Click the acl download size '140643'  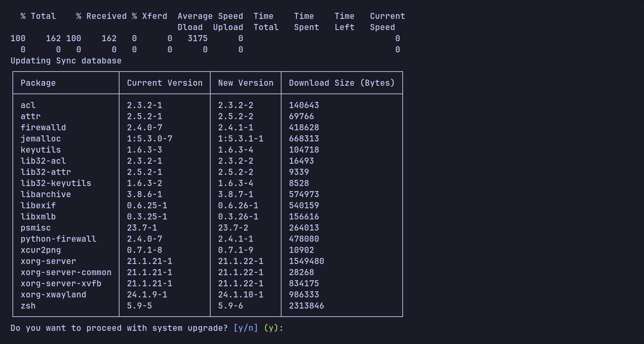click(304, 105)
